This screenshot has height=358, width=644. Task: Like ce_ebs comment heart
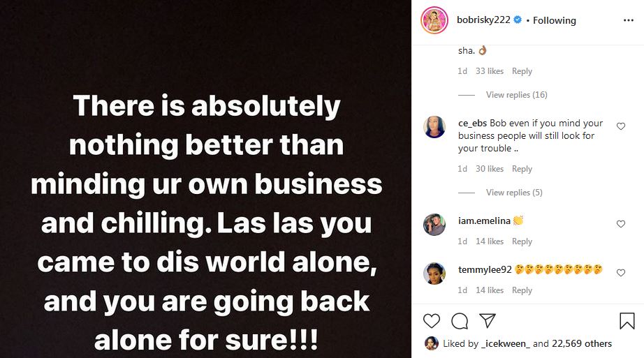click(621, 126)
